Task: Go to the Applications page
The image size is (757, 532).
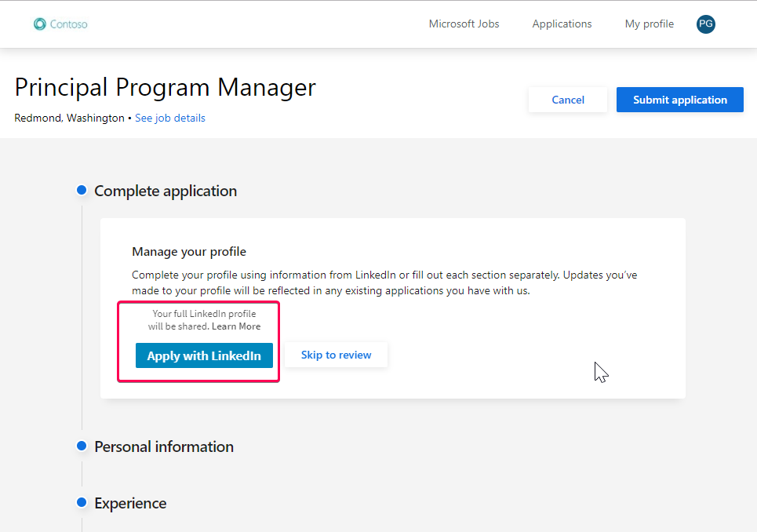Action: [562, 24]
